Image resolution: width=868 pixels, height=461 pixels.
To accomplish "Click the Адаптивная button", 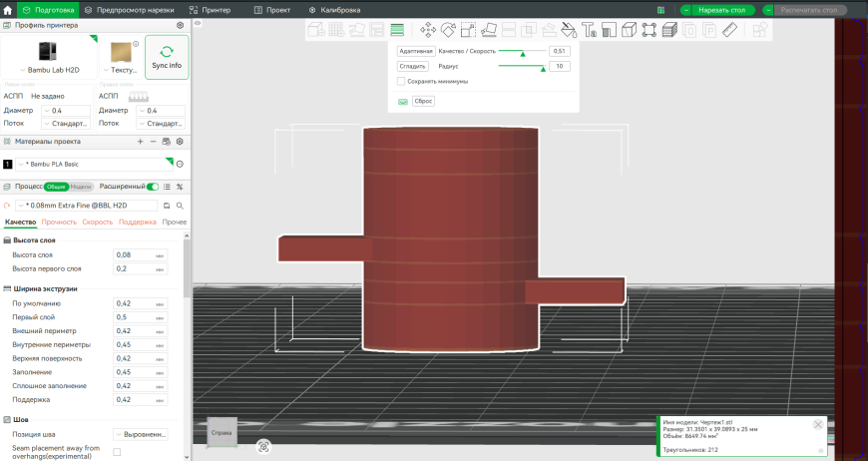I will click(x=416, y=51).
